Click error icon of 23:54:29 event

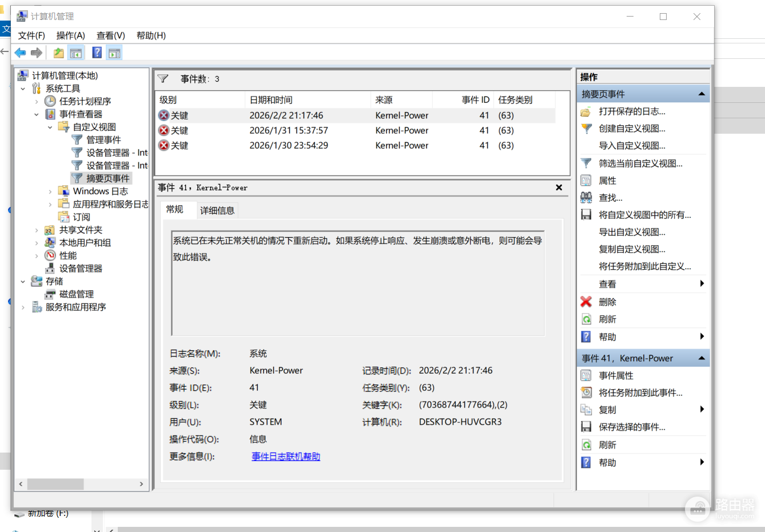point(164,145)
